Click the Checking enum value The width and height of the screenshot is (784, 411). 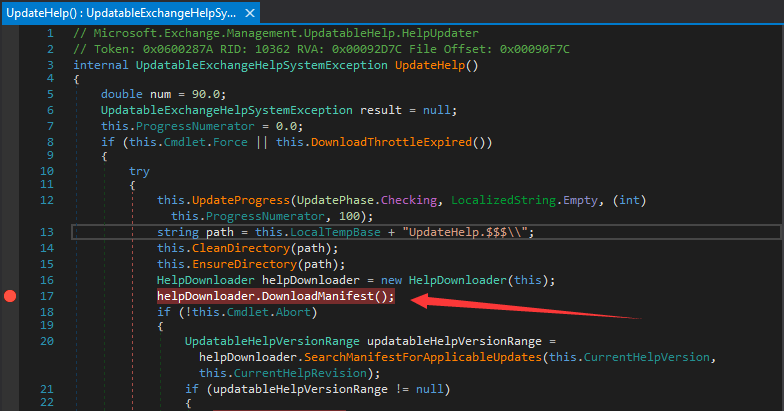408,200
